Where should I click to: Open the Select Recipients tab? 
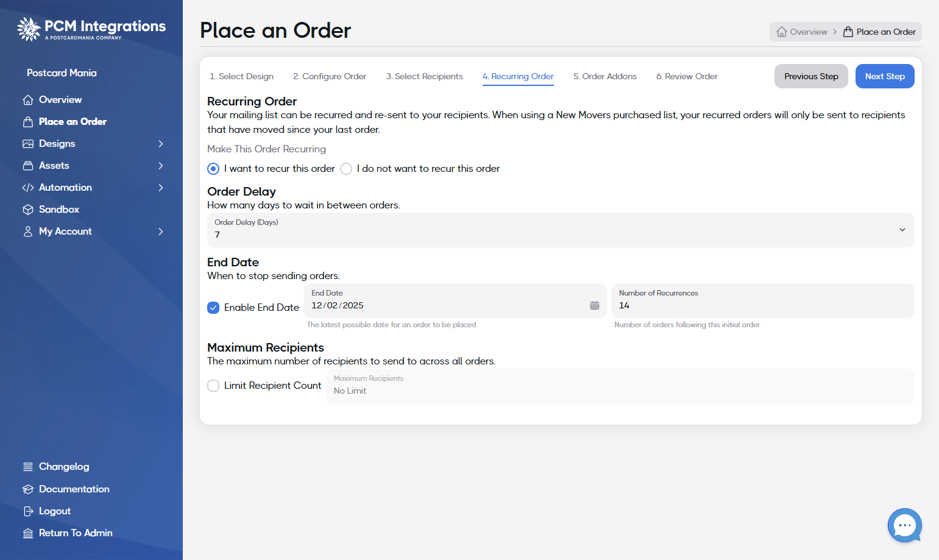tap(425, 76)
